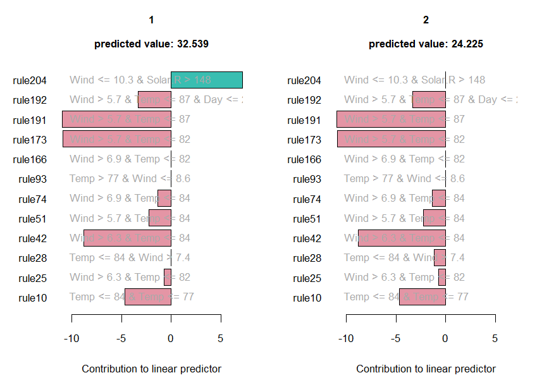Click the rule93 label in the right plot

pos(307,179)
